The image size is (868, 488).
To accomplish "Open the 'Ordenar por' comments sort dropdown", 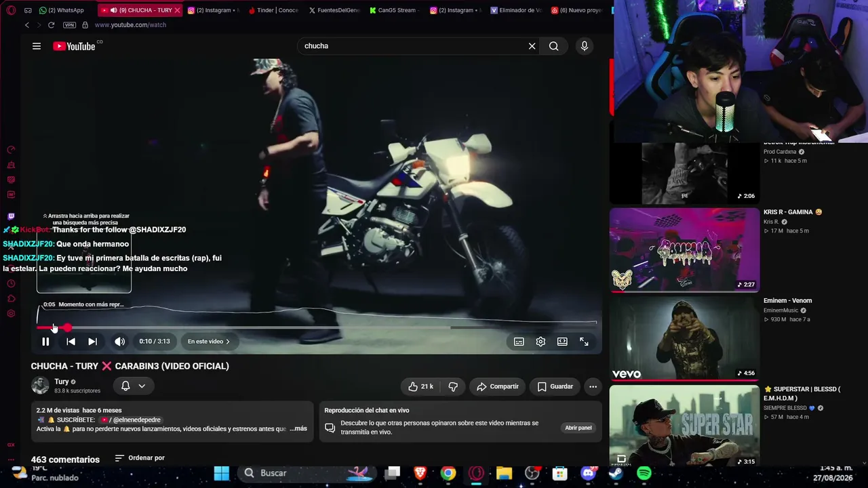I will tap(140, 458).
